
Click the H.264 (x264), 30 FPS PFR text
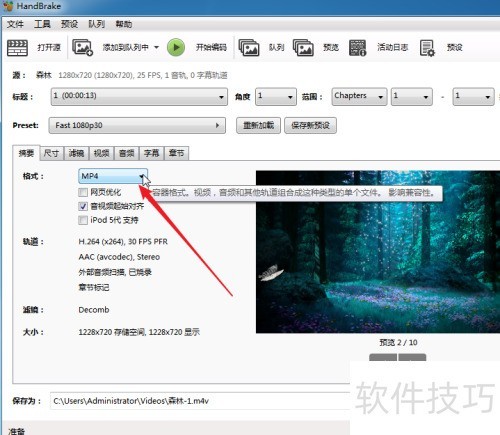[x=123, y=242]
